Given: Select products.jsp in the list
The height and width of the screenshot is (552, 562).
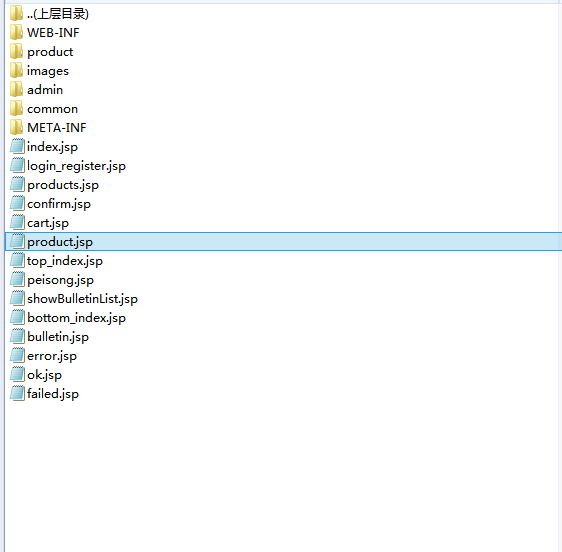Looking at the screenshot, I should point(63,185).
